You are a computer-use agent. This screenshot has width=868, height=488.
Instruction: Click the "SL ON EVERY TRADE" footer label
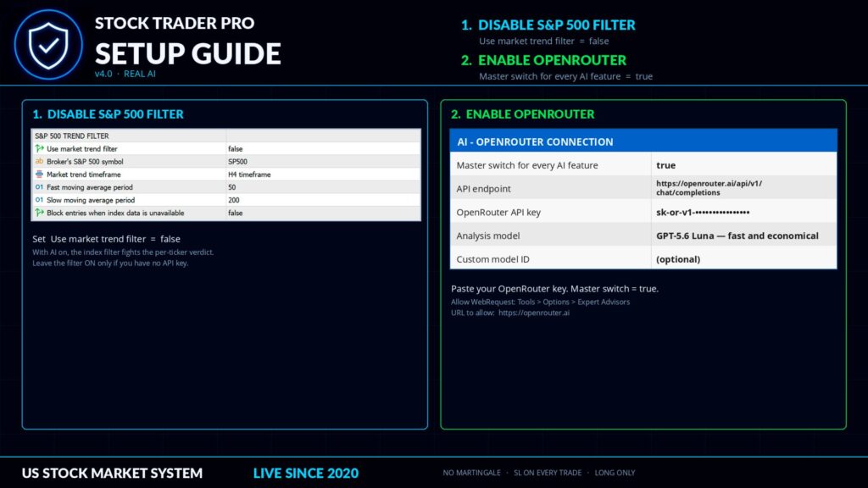tap(548, 473)
